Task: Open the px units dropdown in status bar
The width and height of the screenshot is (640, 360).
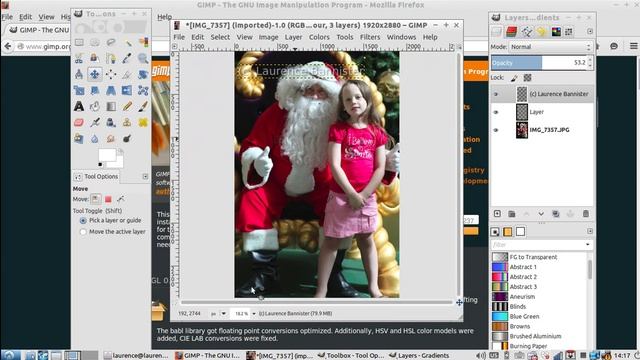Action: point(224,313)
